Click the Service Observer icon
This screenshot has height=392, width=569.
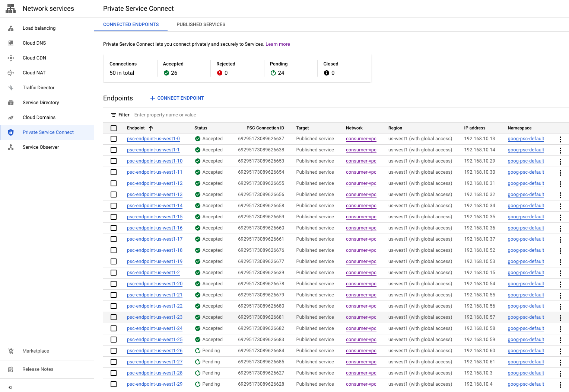[x=11, y=147]
